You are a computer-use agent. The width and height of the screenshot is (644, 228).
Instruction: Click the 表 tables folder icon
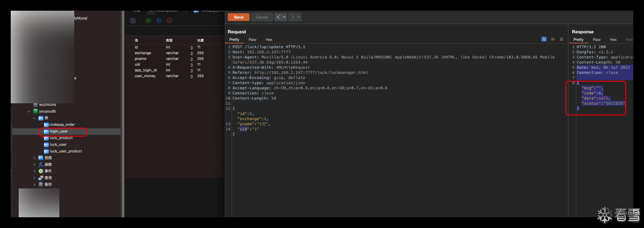[41, 118]
